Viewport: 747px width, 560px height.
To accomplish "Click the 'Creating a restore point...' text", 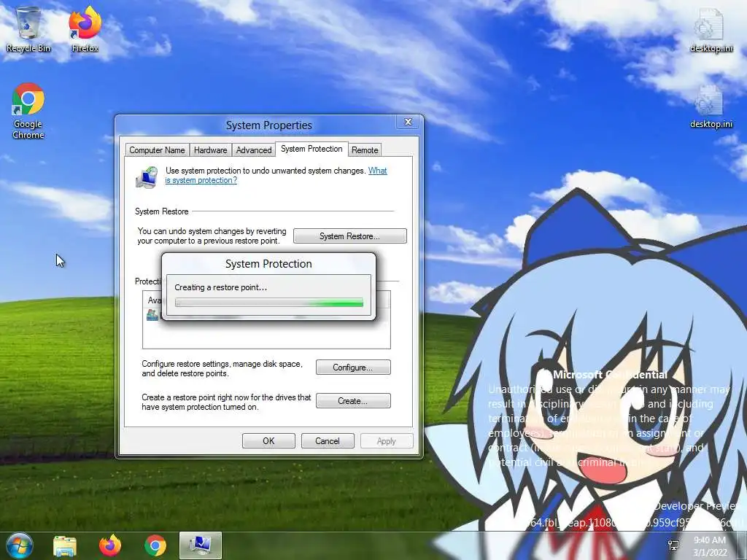I will point(220,287).
